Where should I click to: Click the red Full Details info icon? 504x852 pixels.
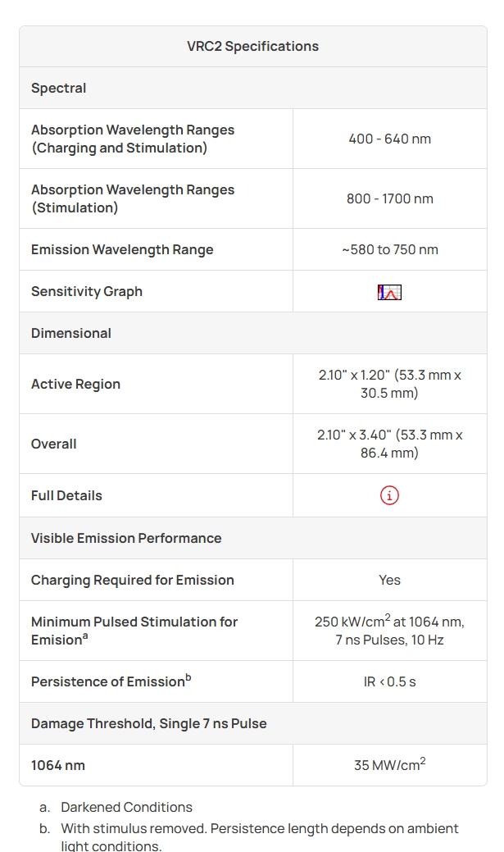(389, 495)
